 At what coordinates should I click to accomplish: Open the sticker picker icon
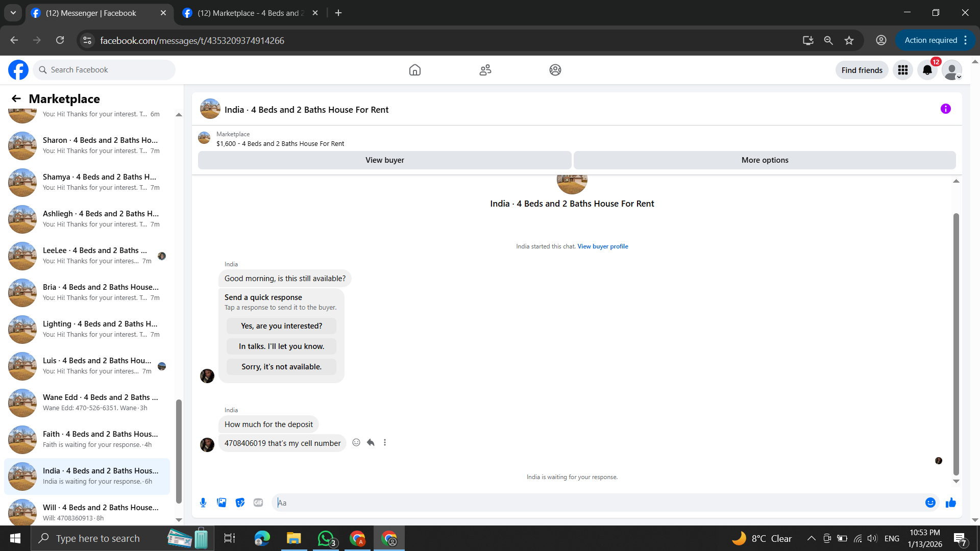click(x=240, y=503)
